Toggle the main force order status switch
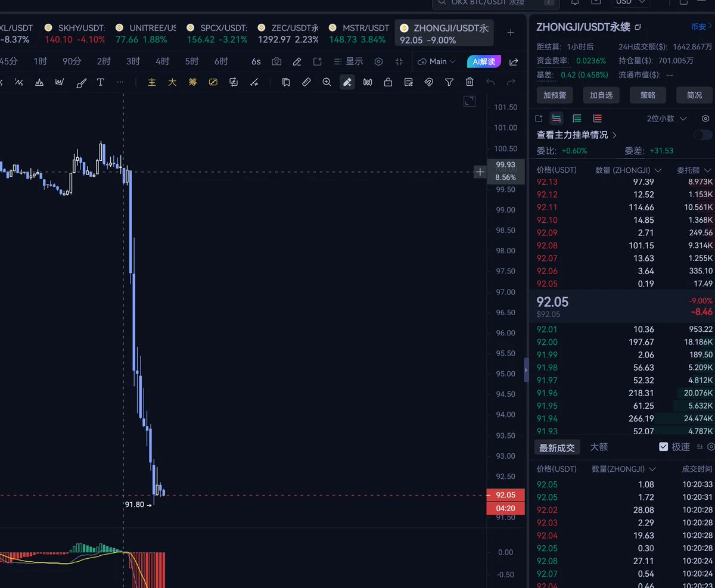The width and height of the screenshot is (715, 588). pos(702,135)
